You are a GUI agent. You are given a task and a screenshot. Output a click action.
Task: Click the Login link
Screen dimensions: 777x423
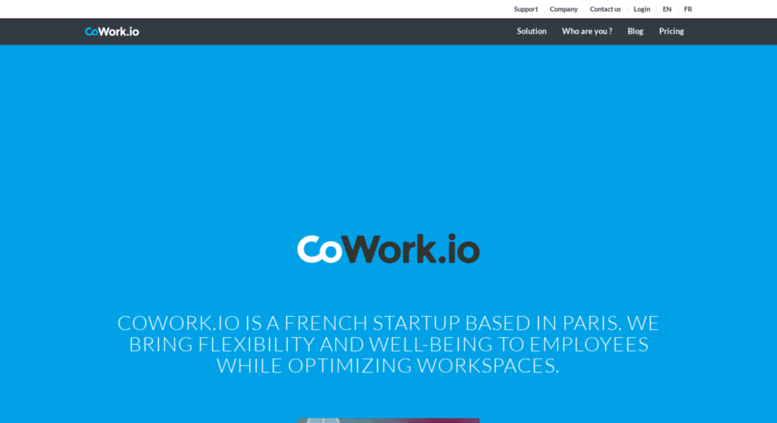click(x=642, y=9)
